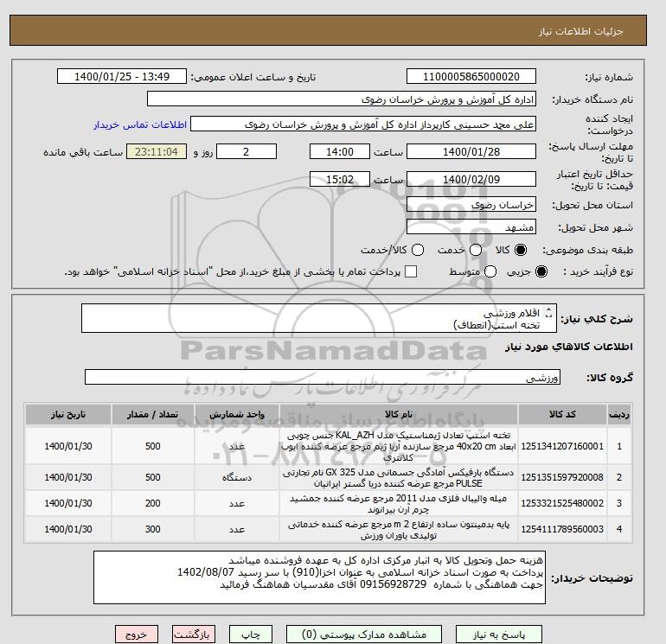Image resolution: width=666 pixels, height=644 pixels.
Task: Click the ایجاد کننده درخواست field
Action: point(362,124)
